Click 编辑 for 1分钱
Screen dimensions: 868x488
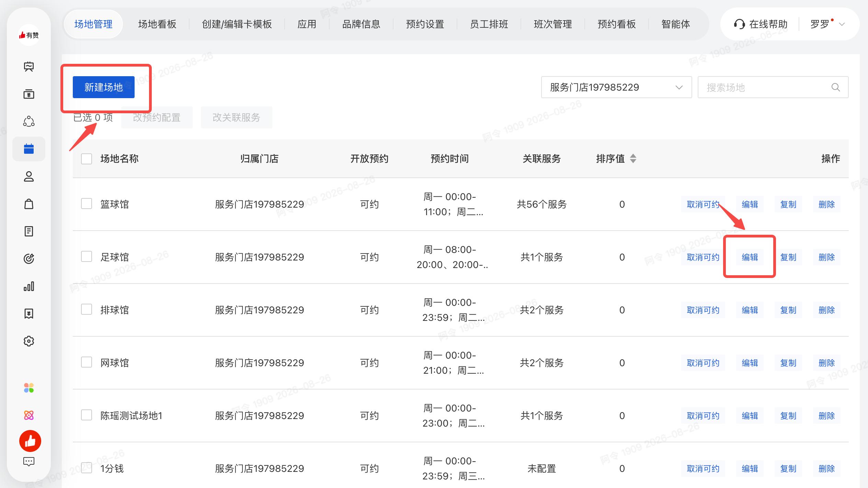[750, 468]
